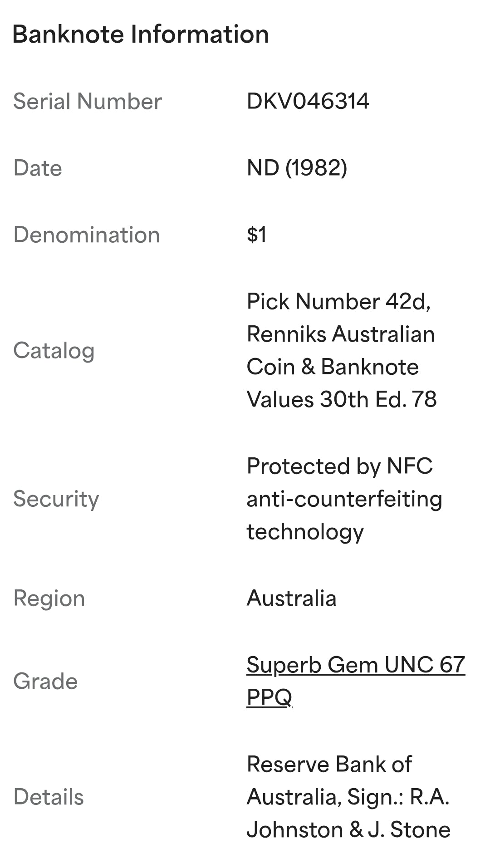The height and width of the screenshot is (868, 490).
Task: Select the serial number DKV046314
Action: (x=308, y=101)
